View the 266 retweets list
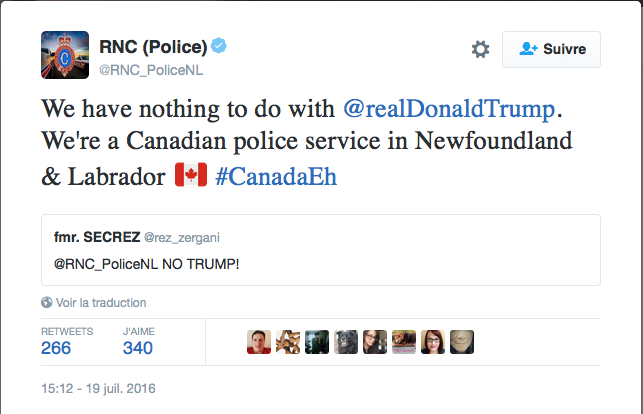The height and width of the screenshot is (414, 643). pos(56,348)
